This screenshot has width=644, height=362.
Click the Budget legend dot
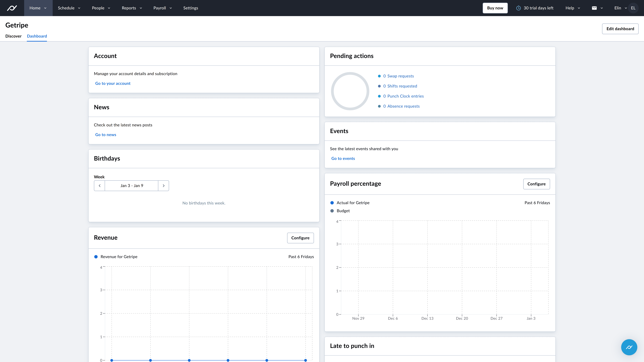[x=332, y=211]
